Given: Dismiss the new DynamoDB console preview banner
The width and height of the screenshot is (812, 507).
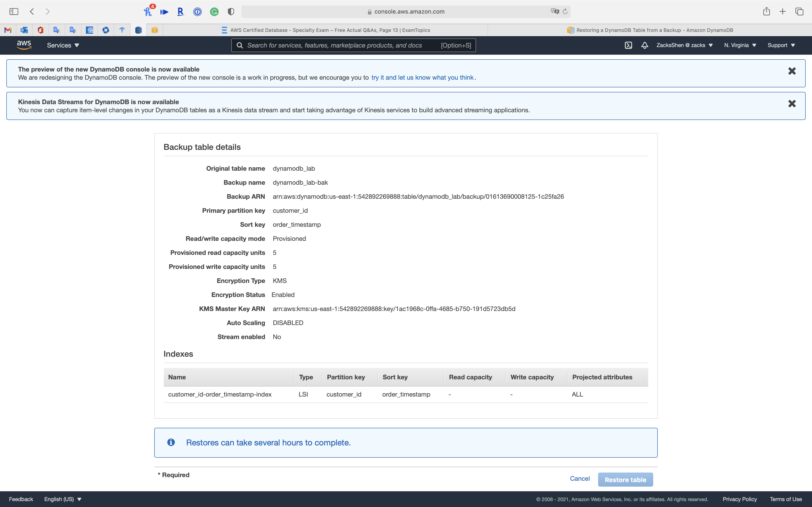Looking at the screenshot, I should (792, 71).
